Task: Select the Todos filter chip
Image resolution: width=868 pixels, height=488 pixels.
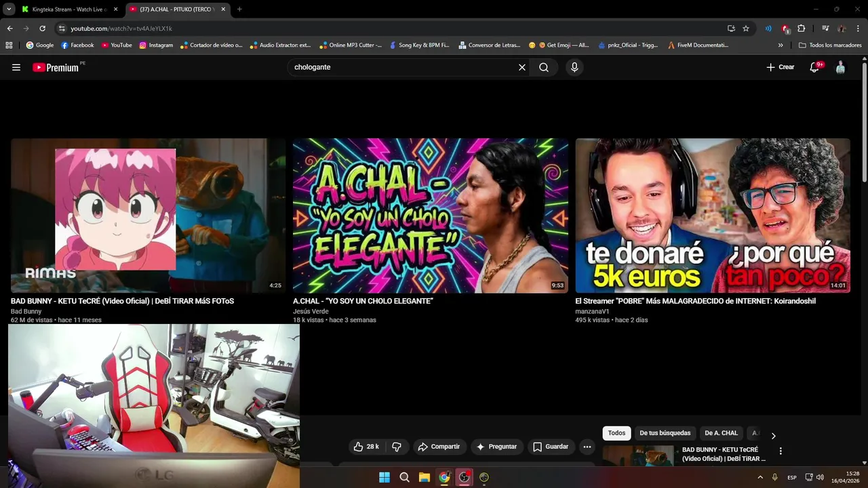Action: pyautogui.click(x=616, y=433)
